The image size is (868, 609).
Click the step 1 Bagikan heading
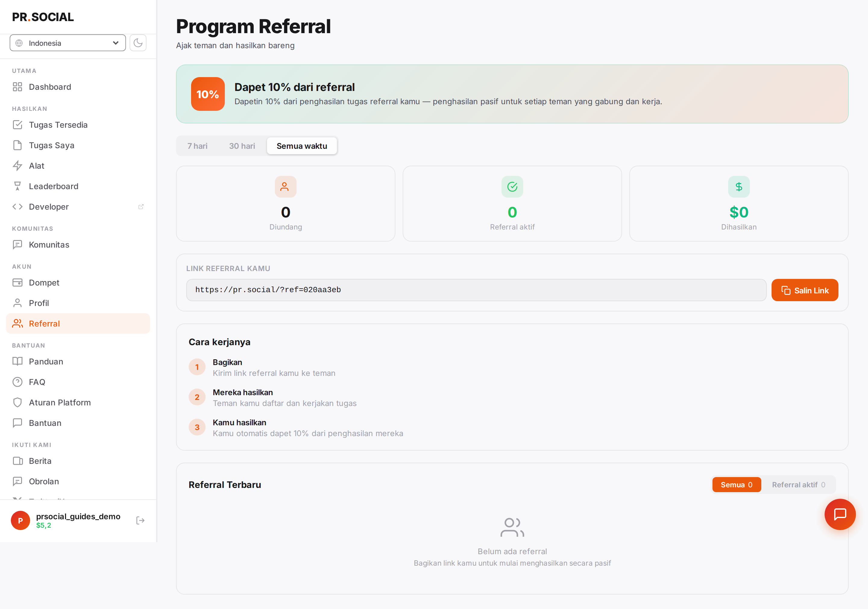click(227, 362)
